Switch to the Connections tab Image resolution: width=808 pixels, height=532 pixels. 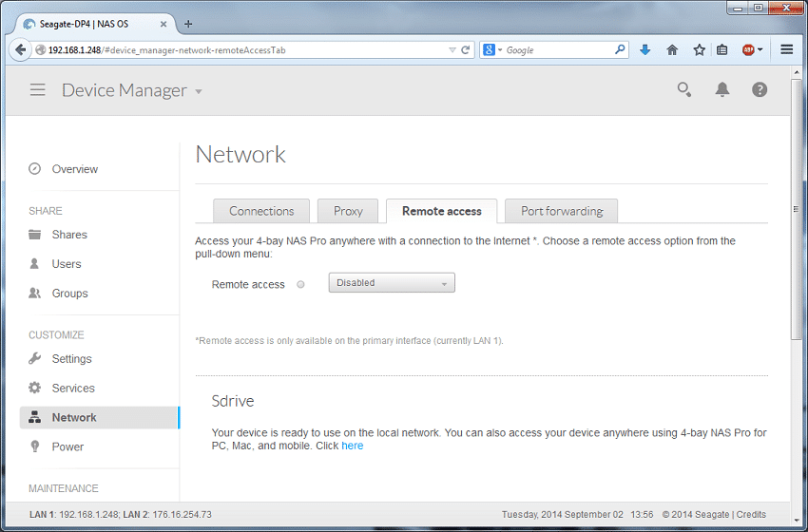[261, 211]
